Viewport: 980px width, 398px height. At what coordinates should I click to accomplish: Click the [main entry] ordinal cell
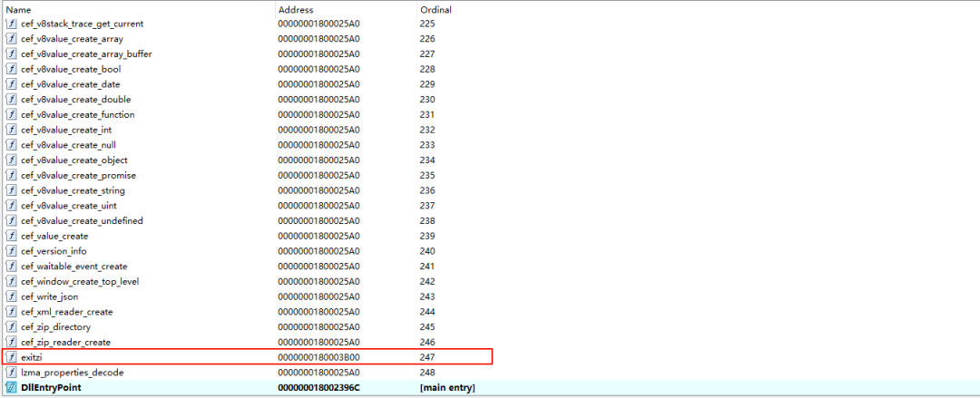pos(447,387)
